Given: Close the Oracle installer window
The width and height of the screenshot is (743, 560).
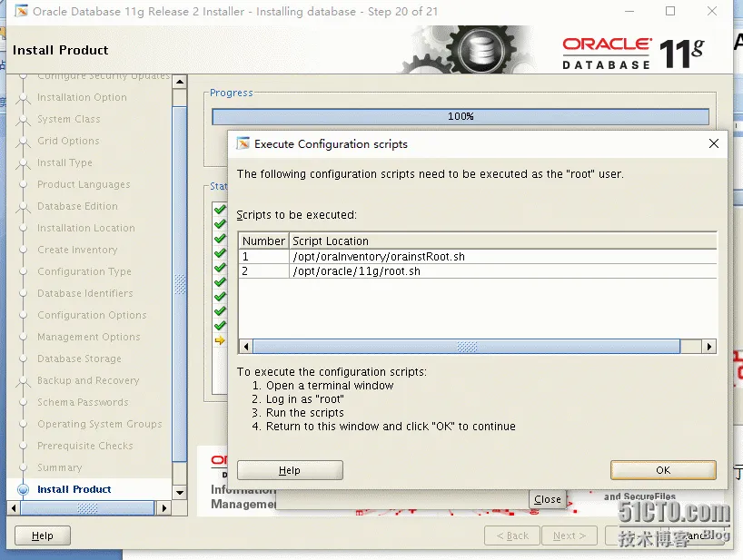Looking at the screenshot, I should (x=712, y=11).
